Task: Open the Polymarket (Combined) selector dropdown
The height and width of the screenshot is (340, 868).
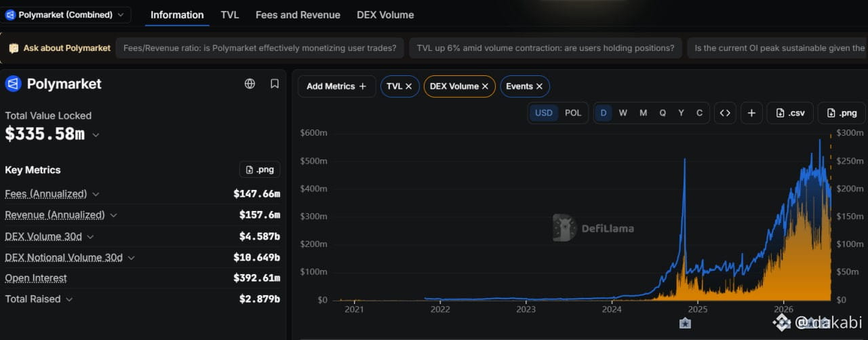Action: [x=66, y=14]
